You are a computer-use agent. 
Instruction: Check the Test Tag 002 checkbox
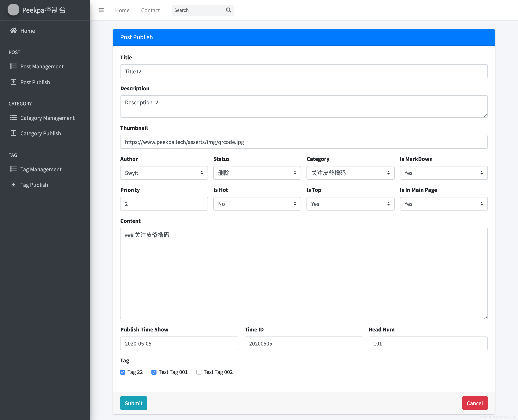199,372
